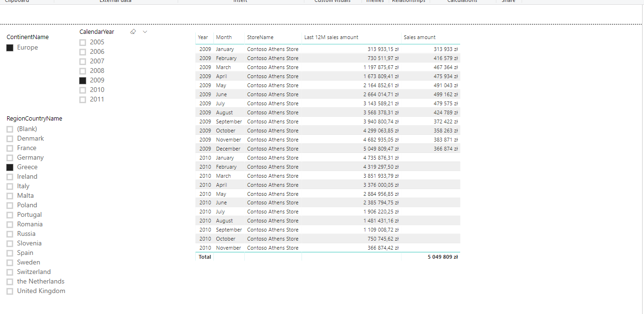The image size is (644, 314).
Task: Select the RegionCountryName slicer title
Action: click(34, 119)
